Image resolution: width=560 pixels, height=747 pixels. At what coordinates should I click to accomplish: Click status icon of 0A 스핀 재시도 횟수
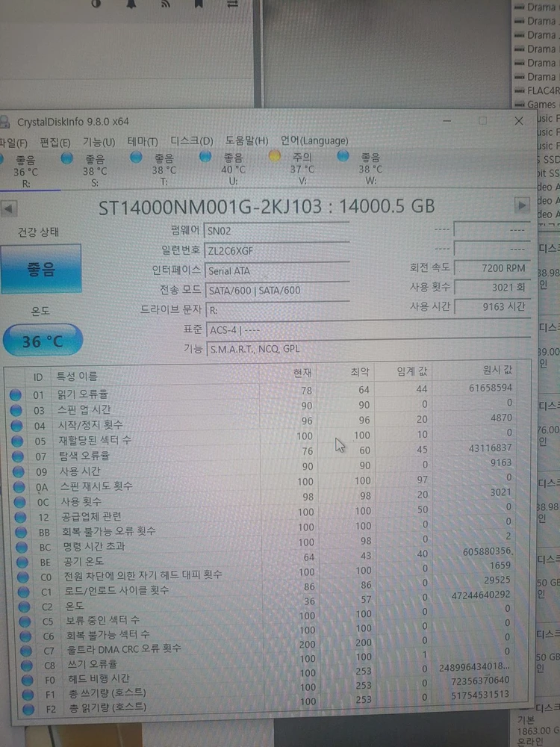click(19, 487)
